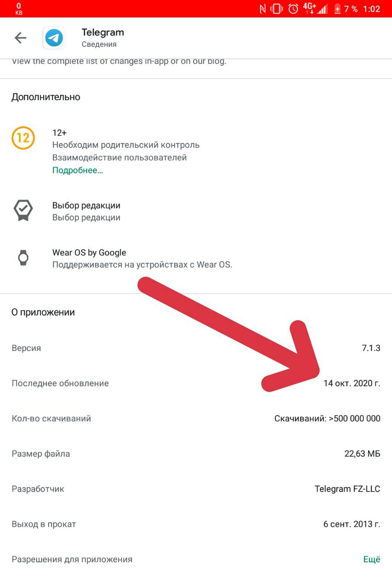Viewport: 392px width, 588px height.
Task: Open the Подробнее… rating details link
Action: [78, 170]
